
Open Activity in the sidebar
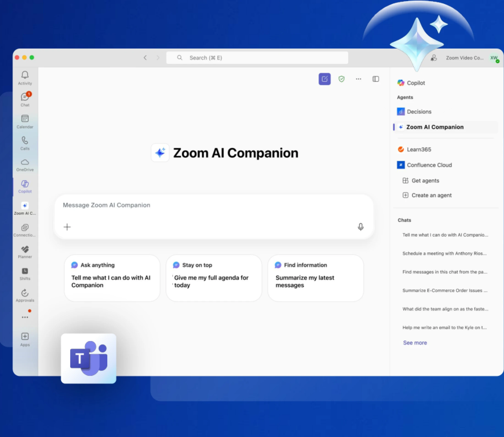(x=25, y=78)
